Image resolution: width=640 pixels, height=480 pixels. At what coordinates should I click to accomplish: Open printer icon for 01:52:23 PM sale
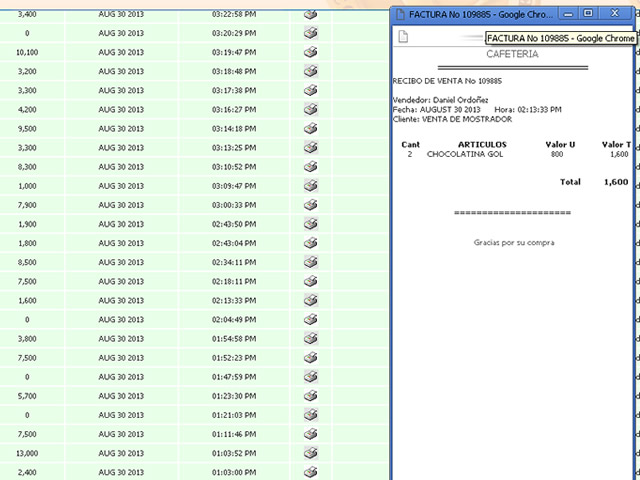[x=311, y=358]
